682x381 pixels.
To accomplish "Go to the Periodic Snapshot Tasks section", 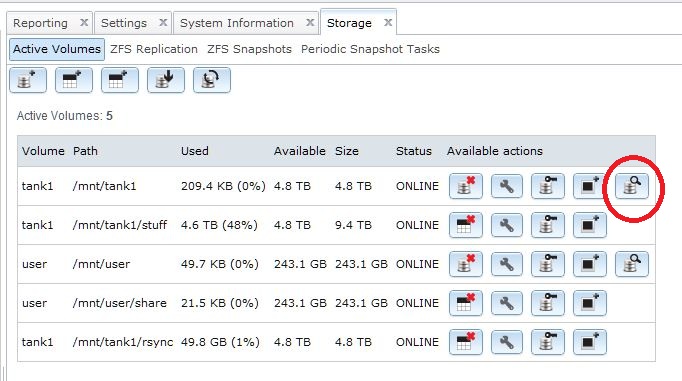I will [370, 49].
